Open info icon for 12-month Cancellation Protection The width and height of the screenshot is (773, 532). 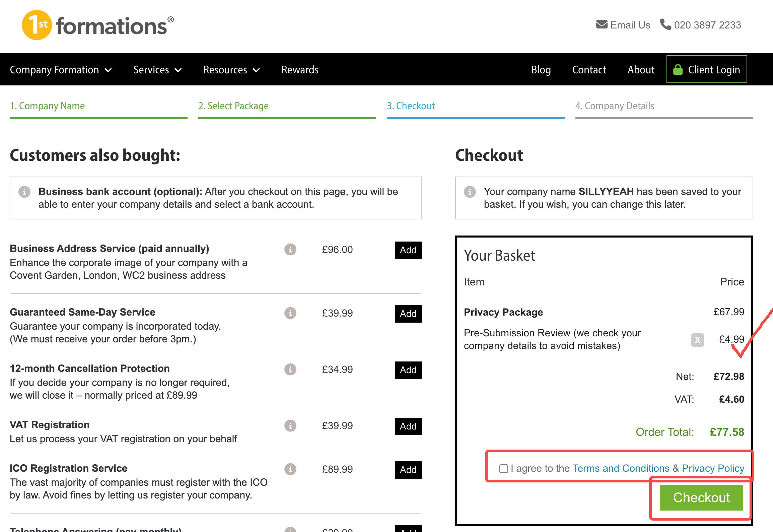pos(290,369)
